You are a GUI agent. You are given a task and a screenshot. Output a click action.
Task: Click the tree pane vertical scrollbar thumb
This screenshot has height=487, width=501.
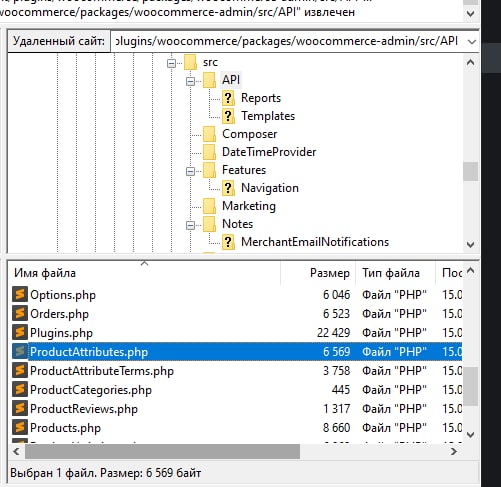[470, 171]
